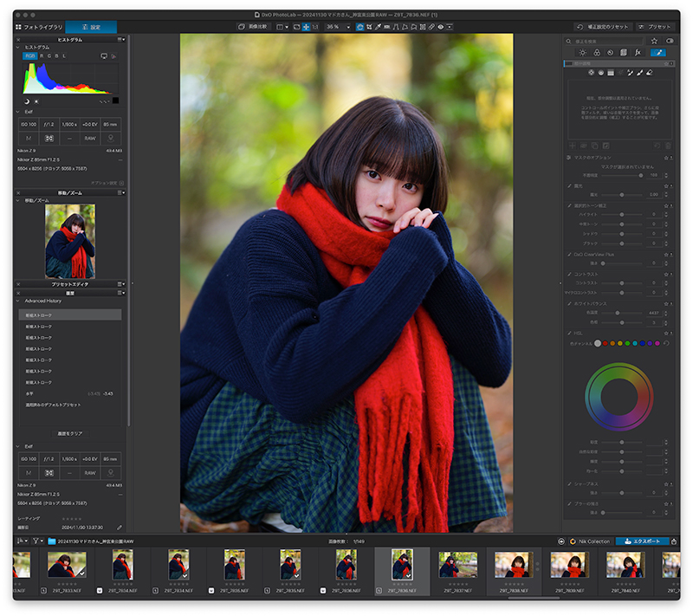This screenshot has width=693, height=616.
Task: Toggle compare image button in toolbar
Action: (x=253, y=27)
